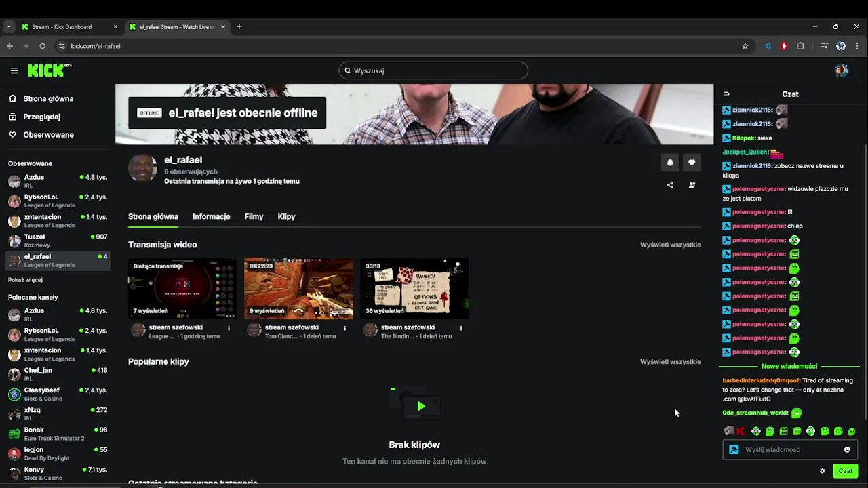Click the blue sound-wave extension icon

pos(768,46)
